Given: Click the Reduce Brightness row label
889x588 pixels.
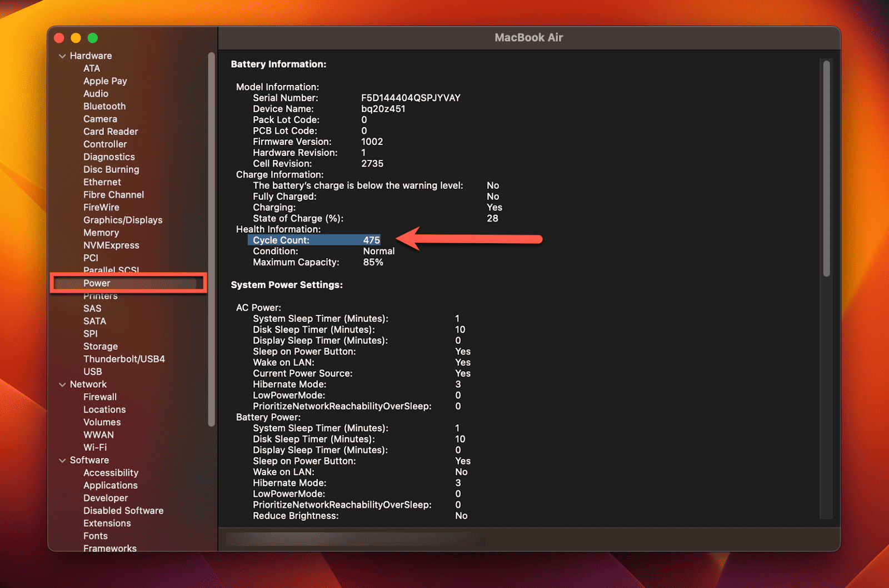Looking at the screenshot, I should point(296,516).
